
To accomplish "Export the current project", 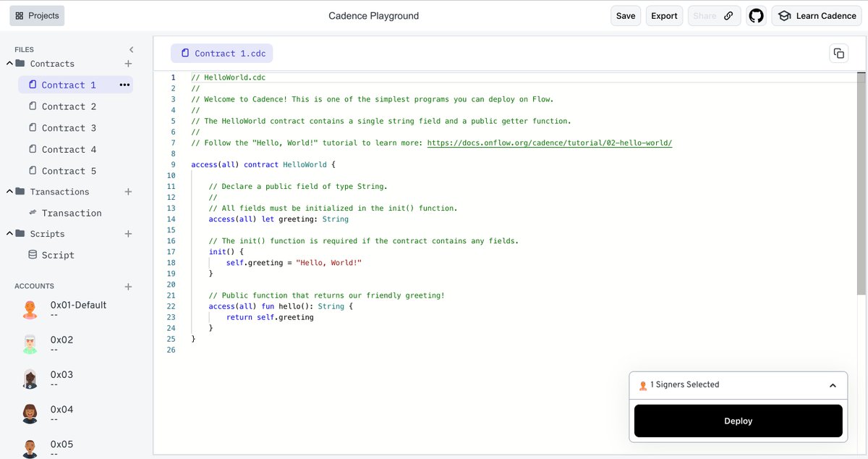I will [664, 16].
